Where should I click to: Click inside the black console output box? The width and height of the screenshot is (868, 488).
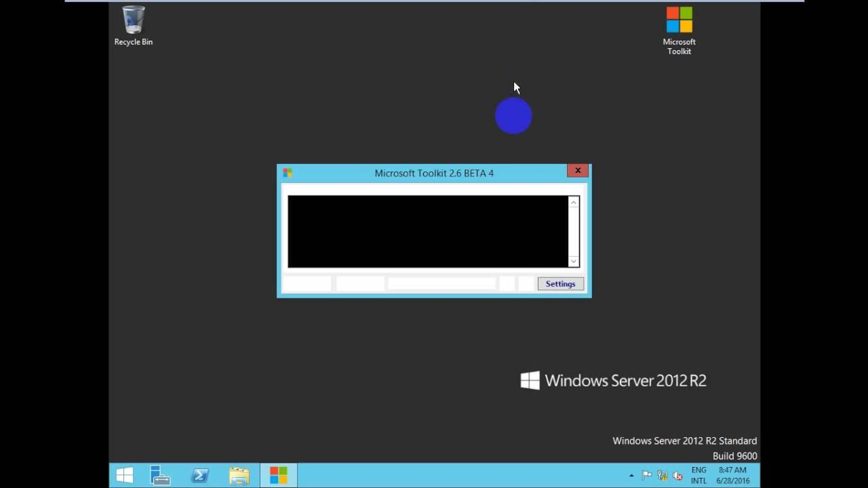[428, 231]
